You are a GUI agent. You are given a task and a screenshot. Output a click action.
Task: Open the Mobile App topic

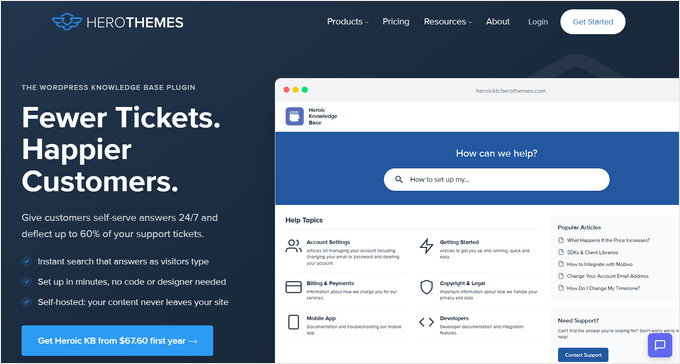click(x=321, y=318)
